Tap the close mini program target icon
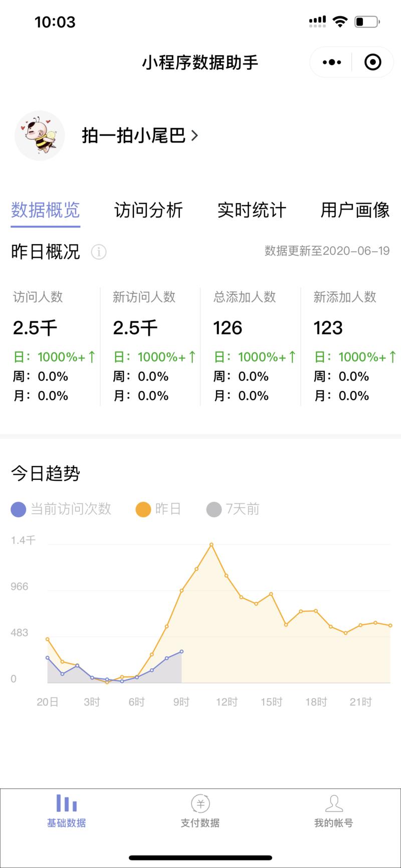The width and height of the screenshot is (401, 868). [372, 62]
